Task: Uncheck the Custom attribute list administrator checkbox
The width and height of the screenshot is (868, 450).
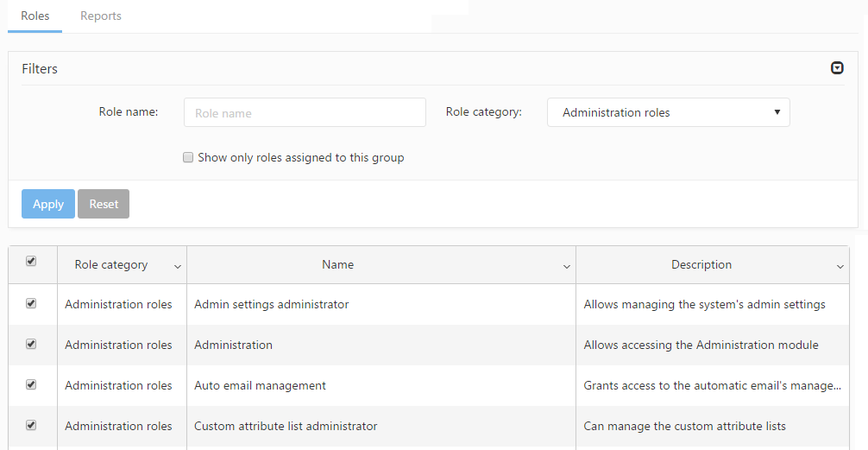Action: click(x=32, y=425)
